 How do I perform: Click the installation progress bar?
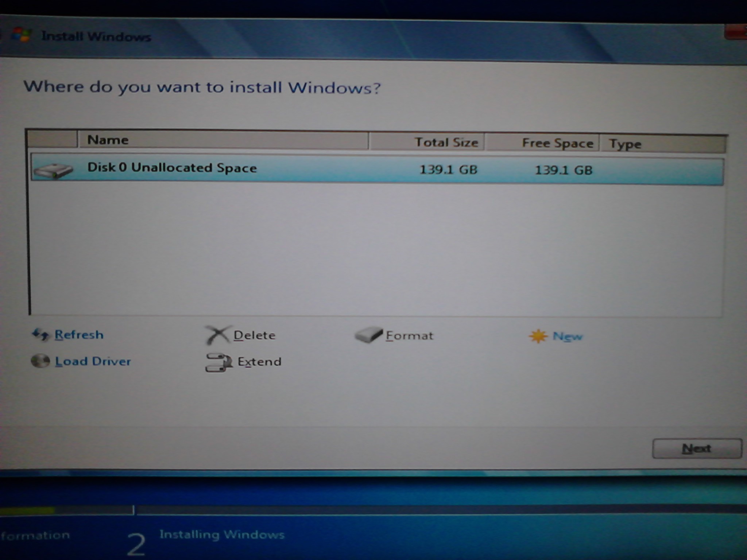(x=373, y=510)
